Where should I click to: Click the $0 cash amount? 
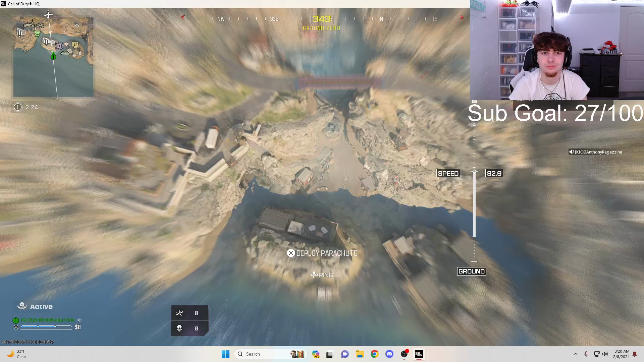click(x=78, y=327)
